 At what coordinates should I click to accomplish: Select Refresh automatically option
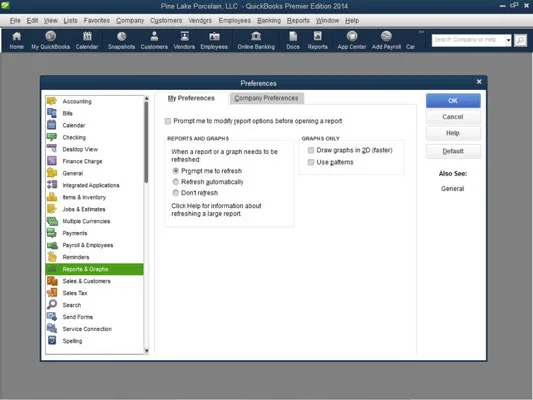coord(176,182)
